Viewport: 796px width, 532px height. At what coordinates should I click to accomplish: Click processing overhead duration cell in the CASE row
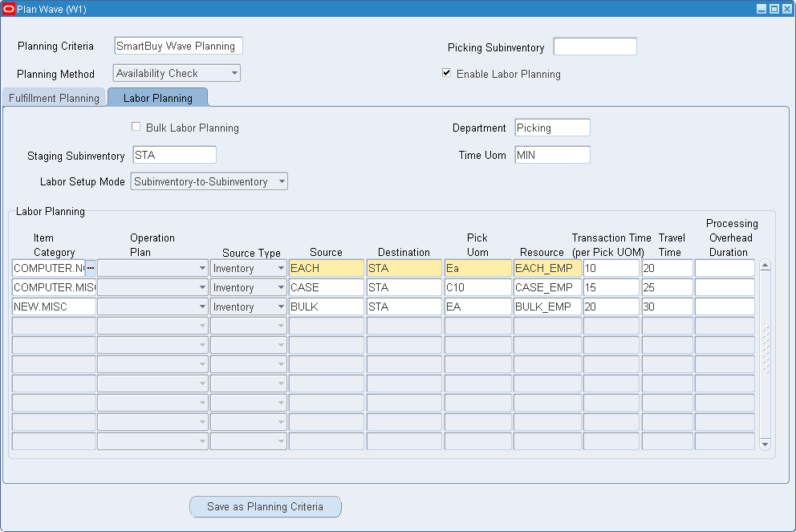coord(725,287)
